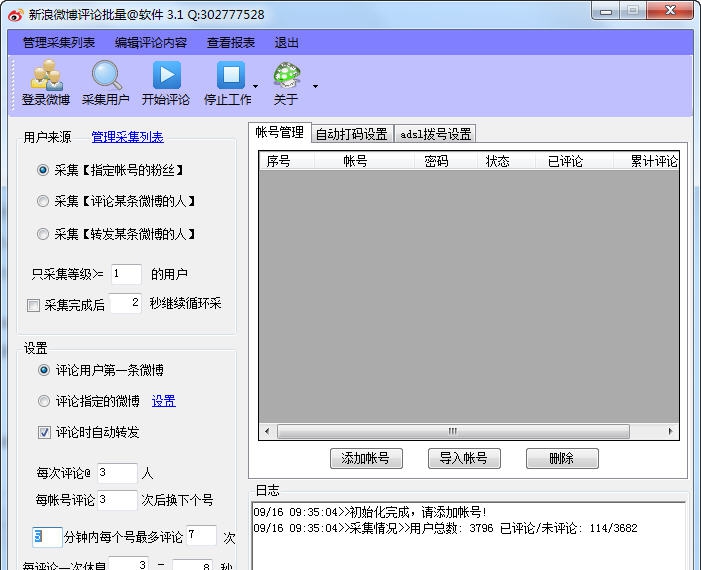Open the 设置 link beside 评论指定的微博
This screenshot has width=701, height=570.
click(x=164, y=401)
